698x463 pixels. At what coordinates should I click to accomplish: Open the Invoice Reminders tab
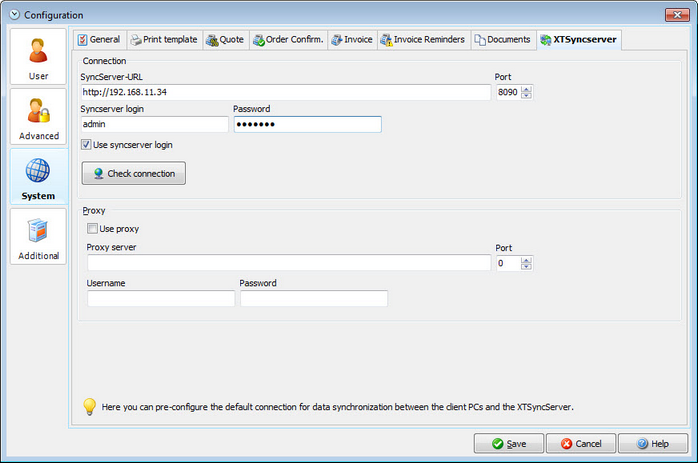click(x=423, y=40)
